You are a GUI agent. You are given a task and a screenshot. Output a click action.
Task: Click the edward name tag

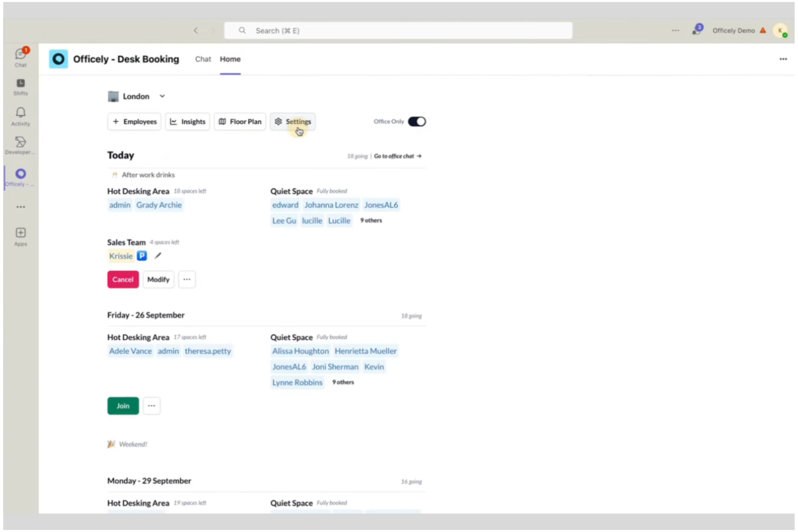[285, 205]
